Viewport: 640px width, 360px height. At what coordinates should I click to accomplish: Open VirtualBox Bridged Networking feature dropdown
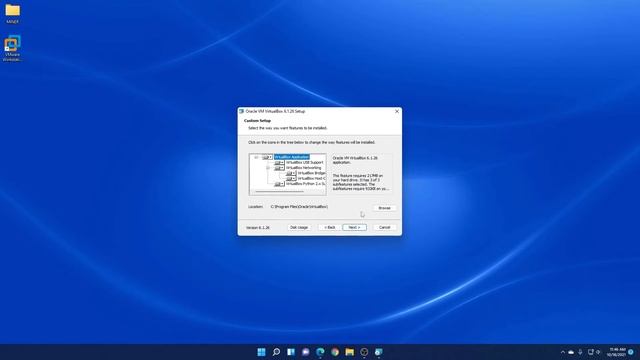[x=291, y=173]
